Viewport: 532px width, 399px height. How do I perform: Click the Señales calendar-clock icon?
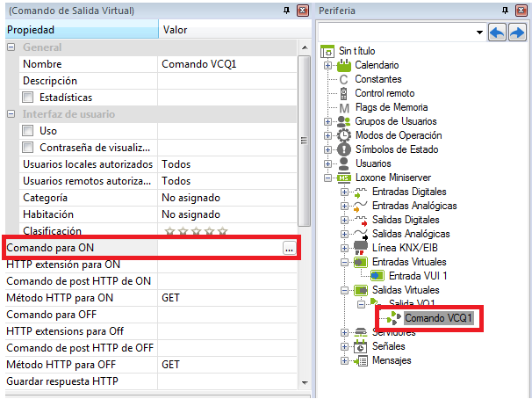(360, 346)
